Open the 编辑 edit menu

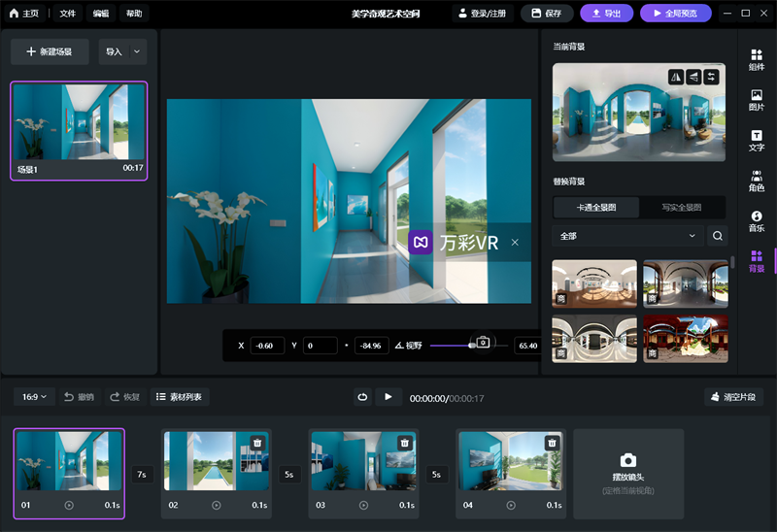tap(101, 14)
